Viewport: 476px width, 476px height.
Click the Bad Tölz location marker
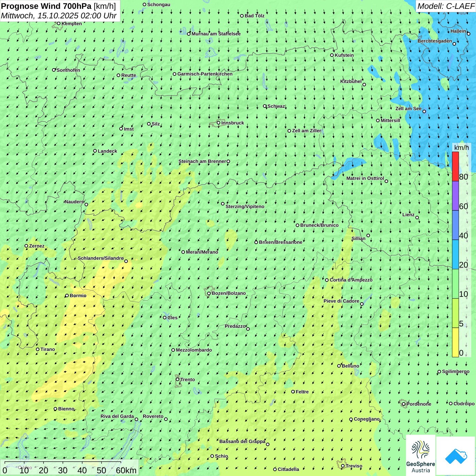[242, 16]
